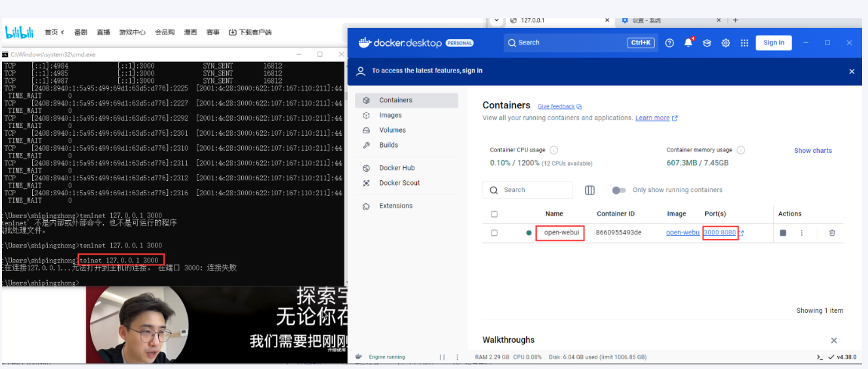Open the terminal icon in status bar
The width and height of the screenshot is (868, 369).
[820, 357]
